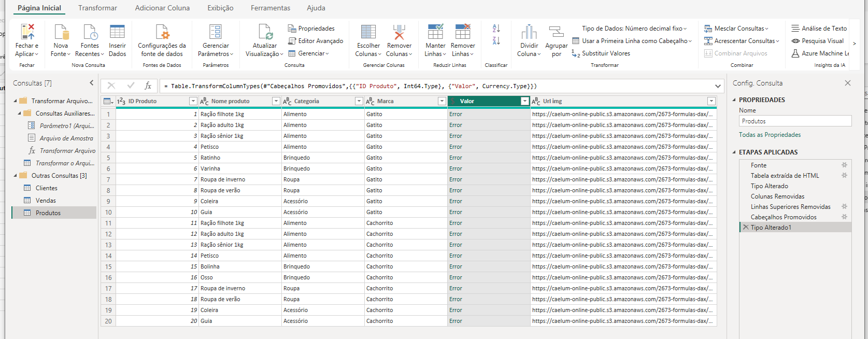
Task: Expand the formula bar
Action: pyautogui.click(x=718, y=86)
